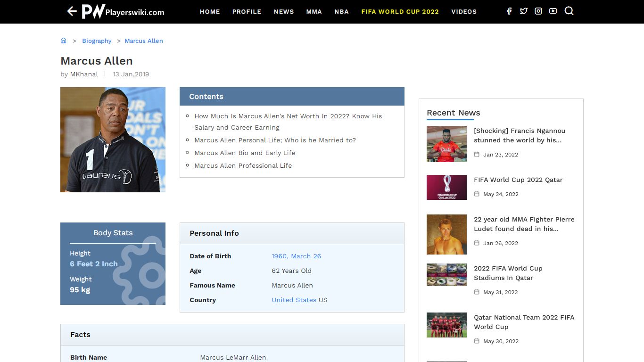Screen dimensions: 644x362
Task: Click the Jan 23, 2022 news date
Action: coord(501,155)
